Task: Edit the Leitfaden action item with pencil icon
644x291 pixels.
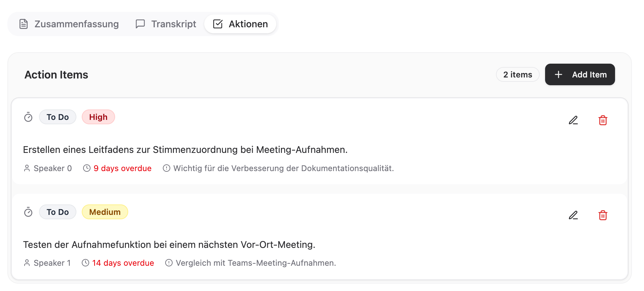Action: click(x=573, y=120)
